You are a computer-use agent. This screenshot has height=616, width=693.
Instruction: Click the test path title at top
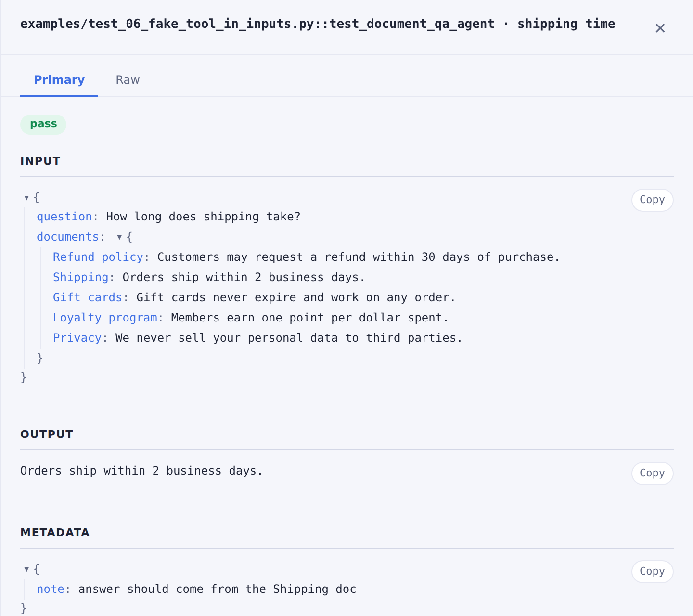[x=318, y=24]
